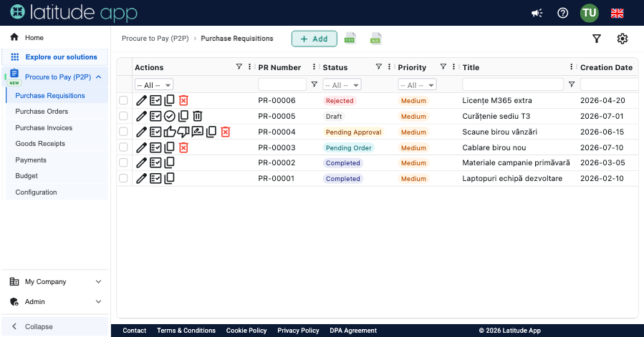Click the Pending Approval status badge

click(354, 132)
